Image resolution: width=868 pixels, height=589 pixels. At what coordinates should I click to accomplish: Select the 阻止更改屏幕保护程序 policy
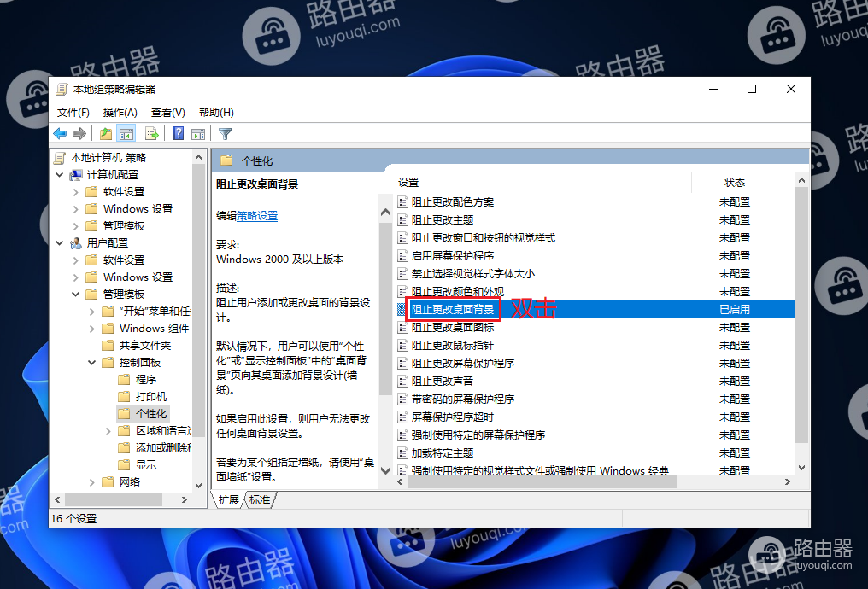[x=463, y=364]
